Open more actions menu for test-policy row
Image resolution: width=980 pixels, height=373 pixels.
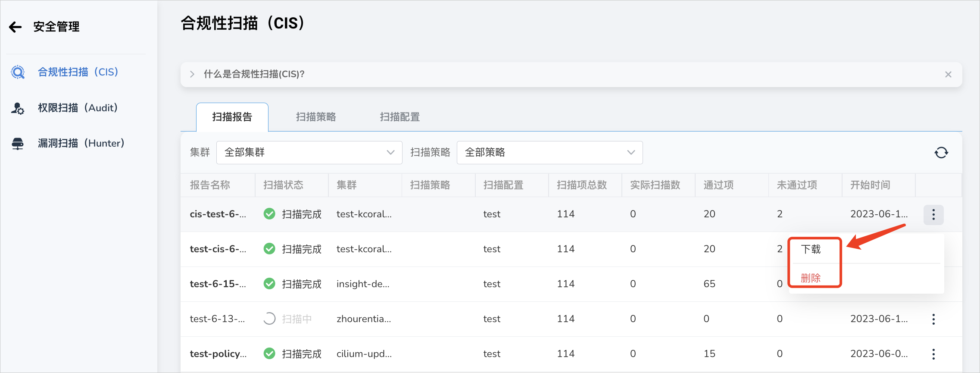click(x=933, y=354)
